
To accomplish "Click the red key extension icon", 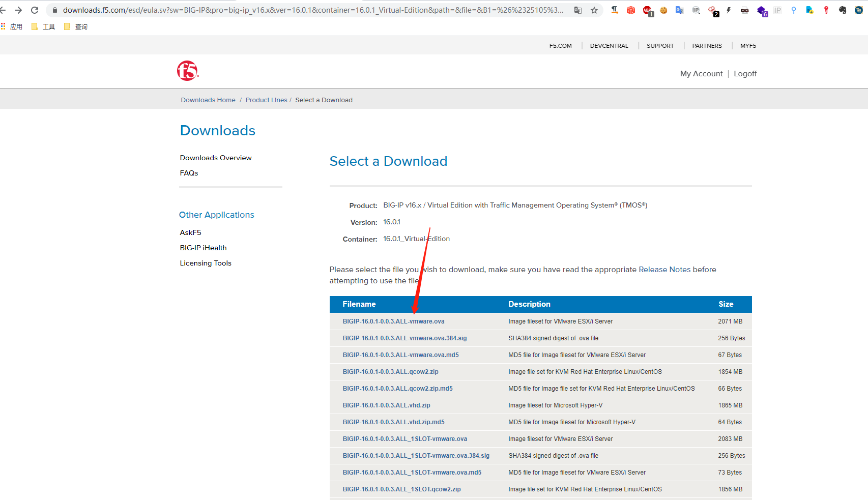I will (826, 10).
